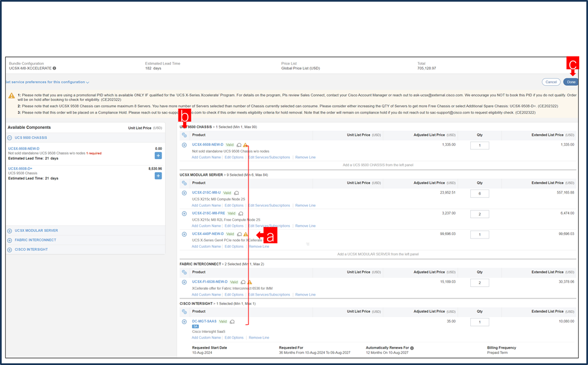Click support headset icon for UCSX-215C-M8-U
The height and width of the screenshot is (365, 588).
click(236, 193)
